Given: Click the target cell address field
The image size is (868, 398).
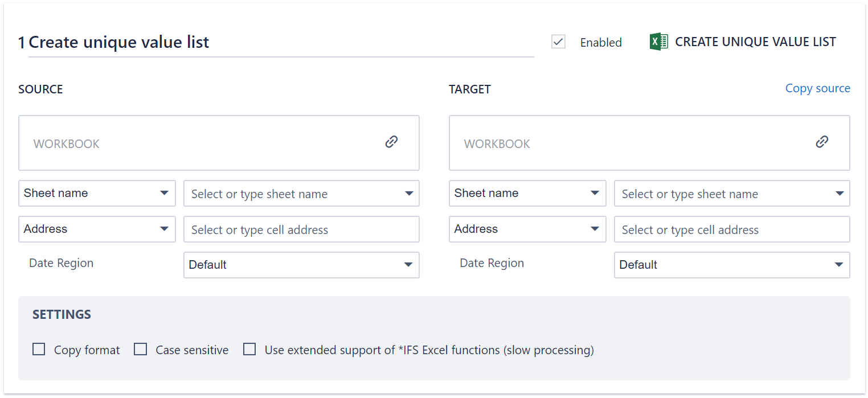Looking at the screenshot, I should point(732,229).
